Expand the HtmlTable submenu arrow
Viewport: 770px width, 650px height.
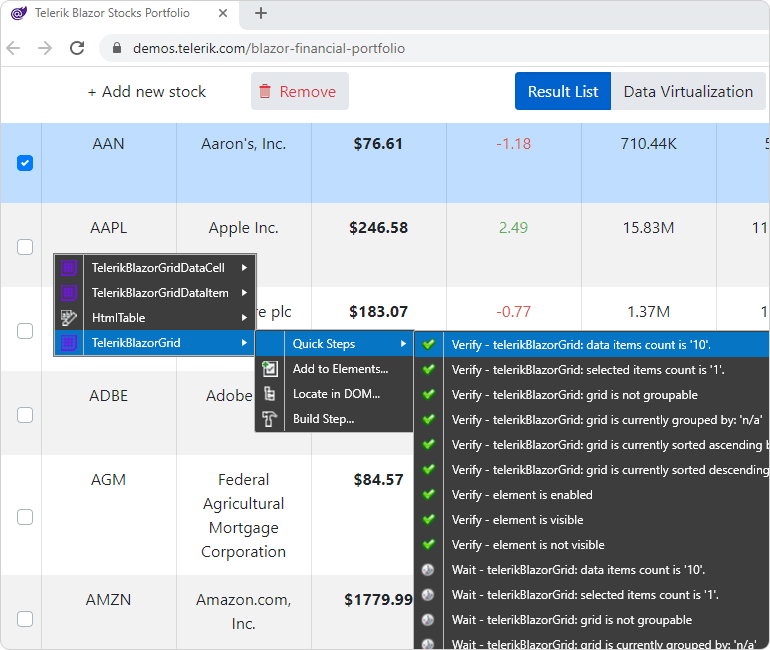click(x=244, y=318)
